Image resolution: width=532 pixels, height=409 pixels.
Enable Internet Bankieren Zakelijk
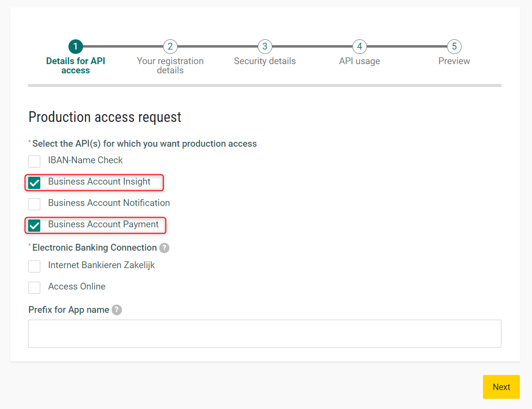pyautogui.click(x=34, y=266)
